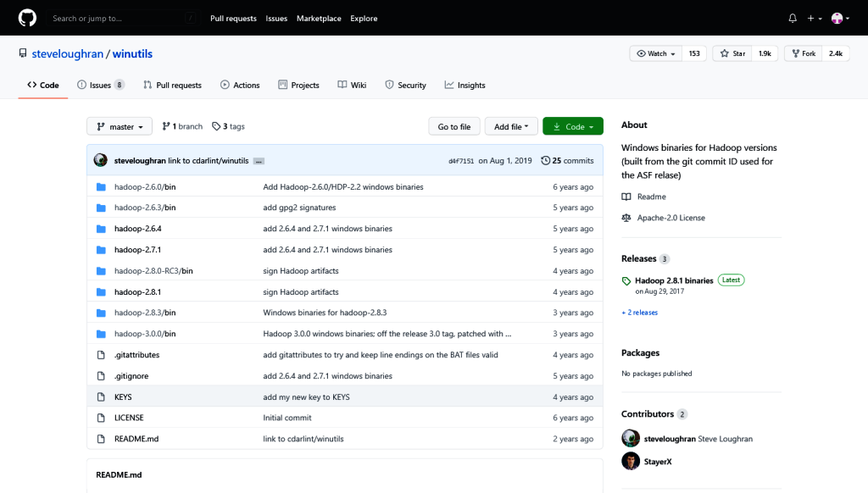Click the commit author avatar

100,160
